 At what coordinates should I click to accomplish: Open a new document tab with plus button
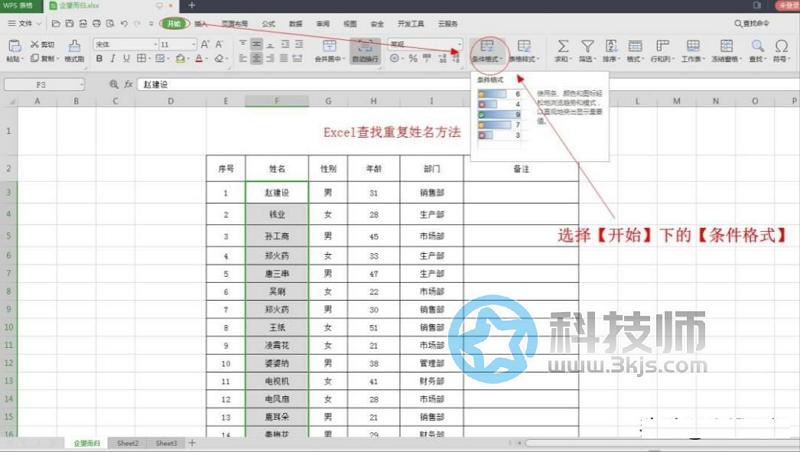coord(192,5)
